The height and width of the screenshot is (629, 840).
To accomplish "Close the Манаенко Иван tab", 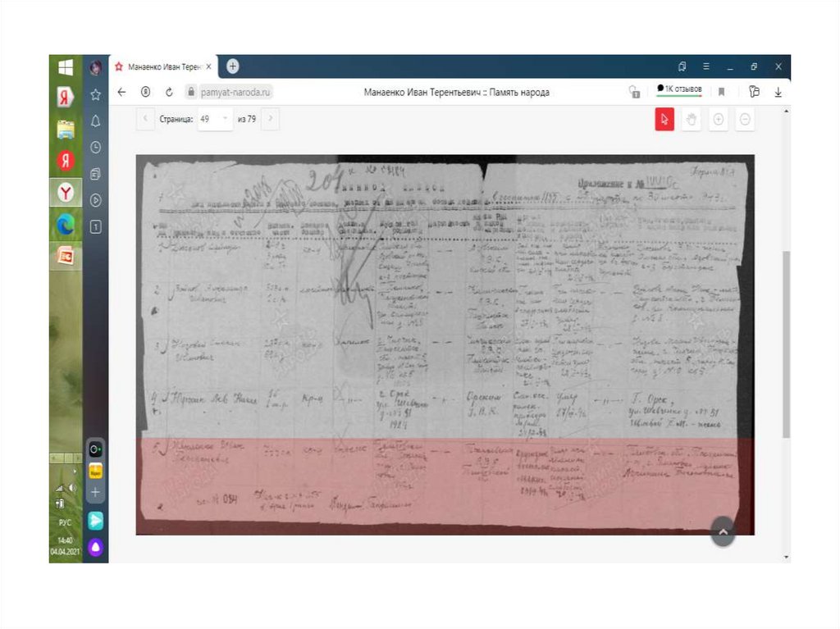I will tap(208, 67).
